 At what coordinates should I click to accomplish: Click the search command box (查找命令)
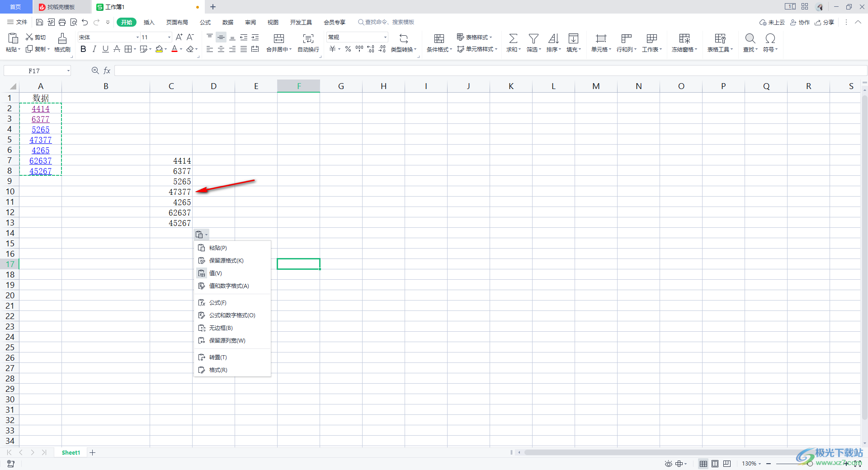coord(386,22)
